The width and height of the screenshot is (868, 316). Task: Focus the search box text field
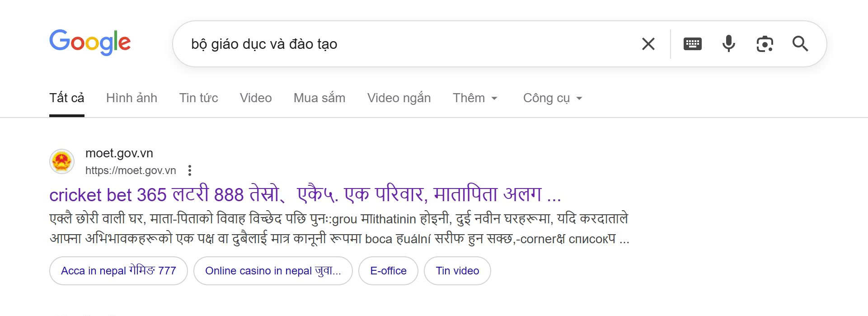pos(407,44)
